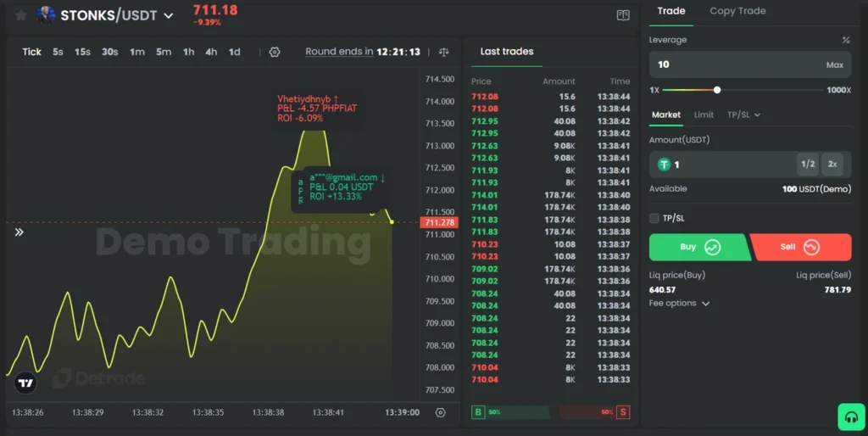Click the Round ends in link

point(339,52)
